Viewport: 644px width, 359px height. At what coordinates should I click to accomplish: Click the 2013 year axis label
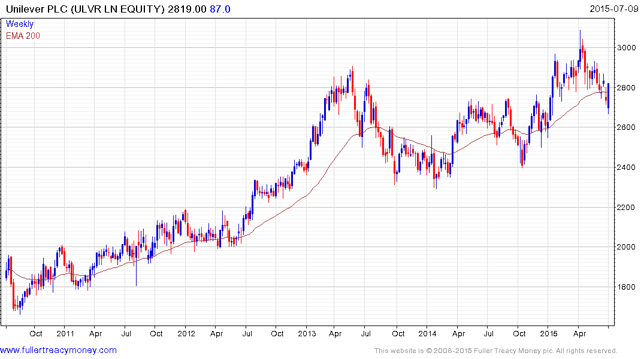coord(307,333)
